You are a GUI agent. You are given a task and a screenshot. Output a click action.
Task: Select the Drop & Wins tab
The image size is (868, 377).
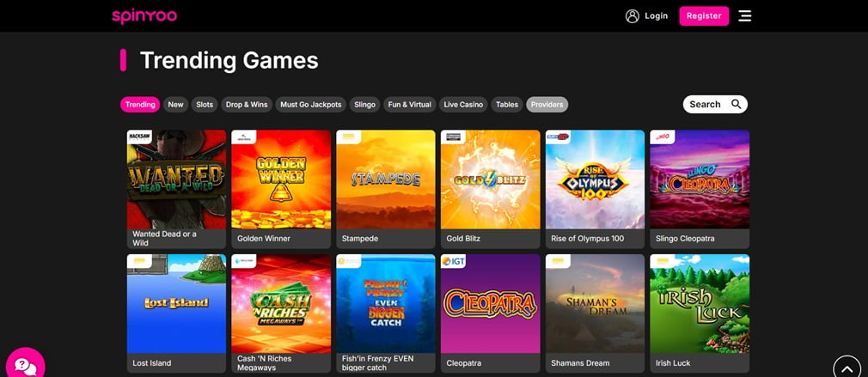(247, 105)
